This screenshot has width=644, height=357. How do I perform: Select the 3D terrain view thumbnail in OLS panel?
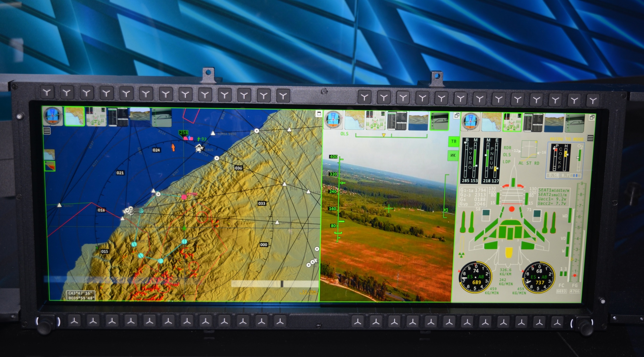pyautogui.click(x=418, y=121)
